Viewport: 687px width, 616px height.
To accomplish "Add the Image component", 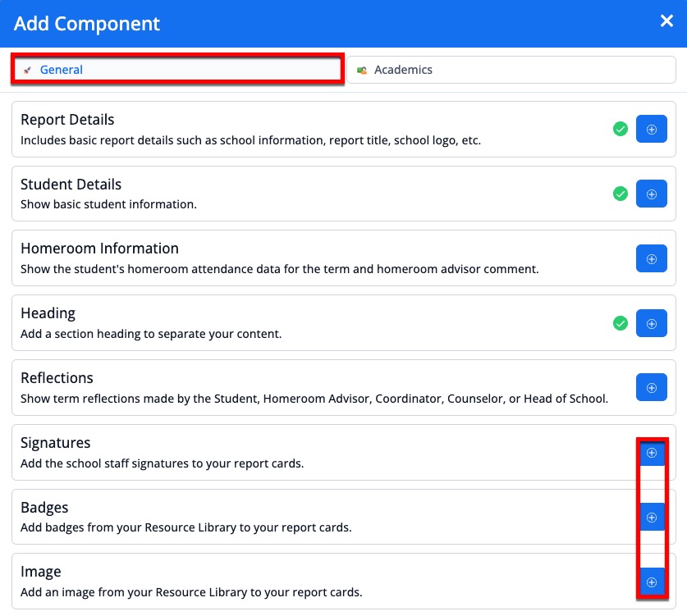I will (651, 582).
